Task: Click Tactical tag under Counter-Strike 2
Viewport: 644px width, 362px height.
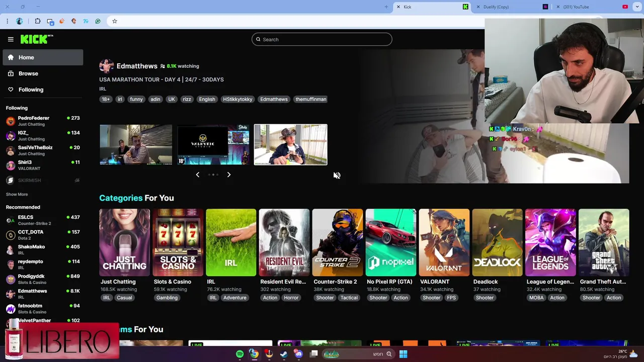Action: point(349,298)
